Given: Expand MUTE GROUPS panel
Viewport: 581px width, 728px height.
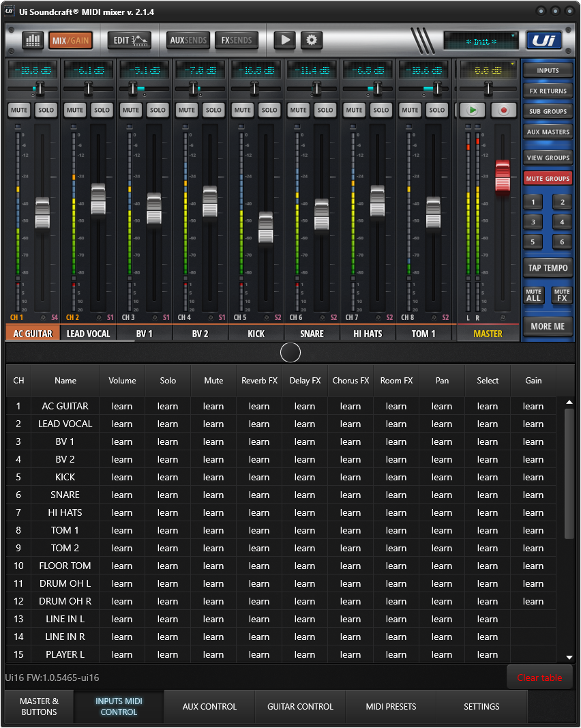Looking at the screenshot, I should tap(548, 177).
